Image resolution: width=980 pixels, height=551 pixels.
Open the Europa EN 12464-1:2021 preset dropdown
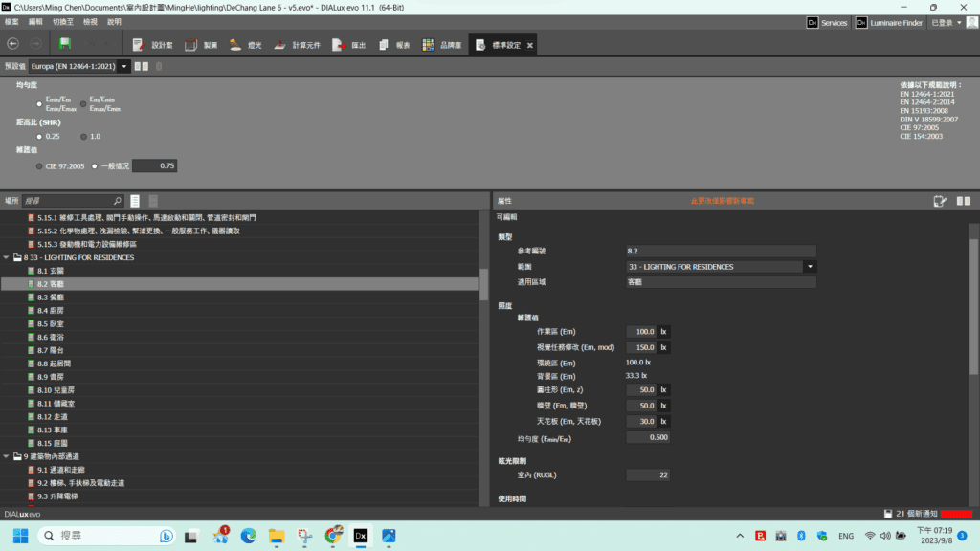tap(79, 66)
